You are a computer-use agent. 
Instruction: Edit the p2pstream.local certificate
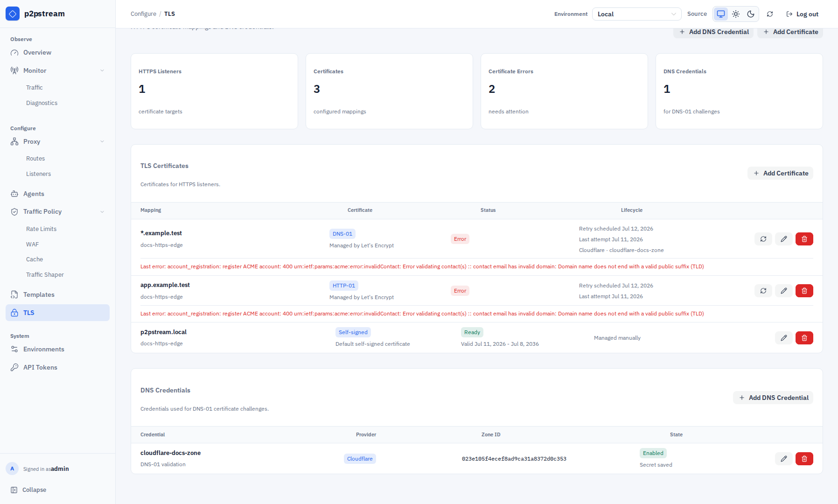pyautogui.click(x=784, y=338)
